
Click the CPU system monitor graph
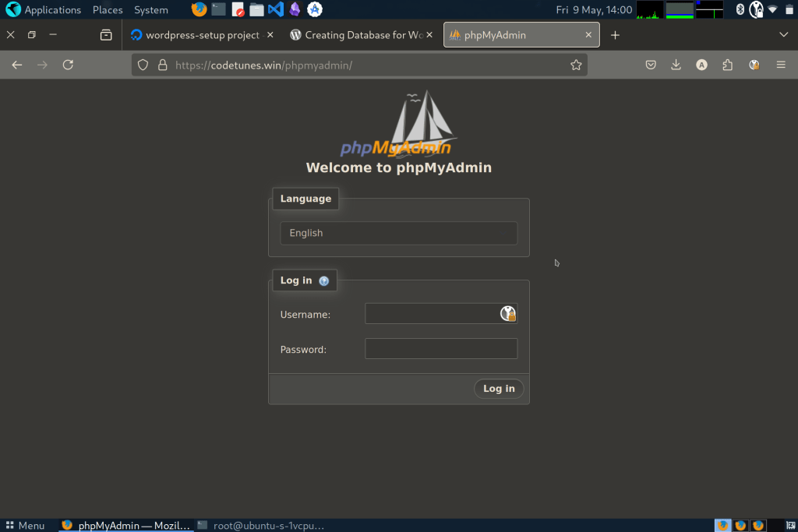click(650, 9)
